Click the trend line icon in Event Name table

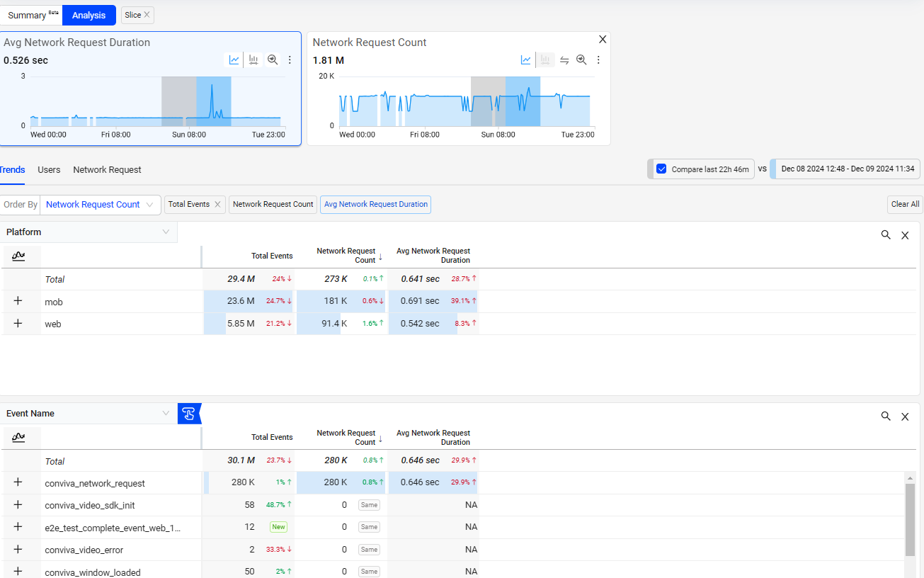coord(19,438)
